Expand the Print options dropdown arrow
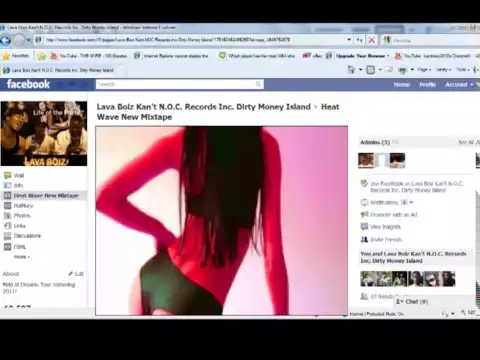 tap(412, 70)
